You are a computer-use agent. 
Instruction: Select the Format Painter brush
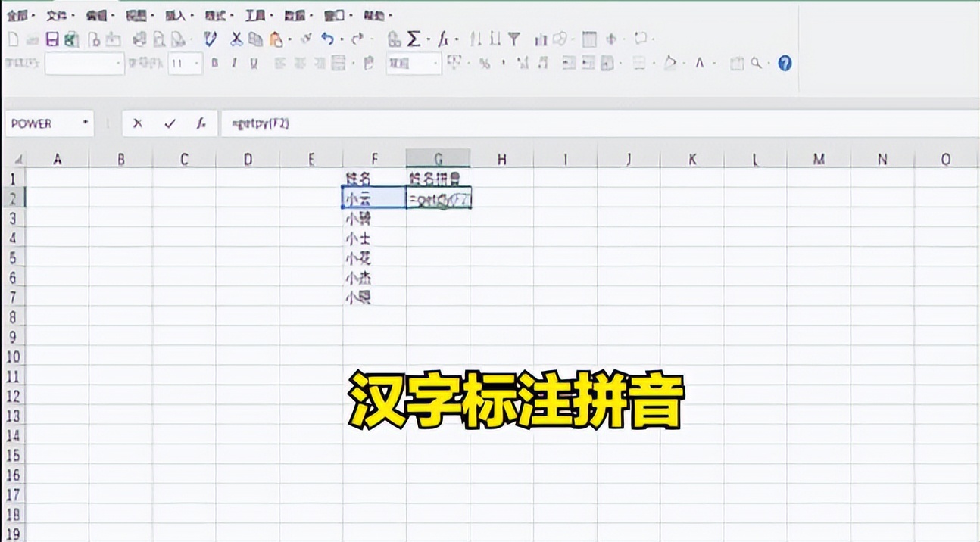click(306, 39)
